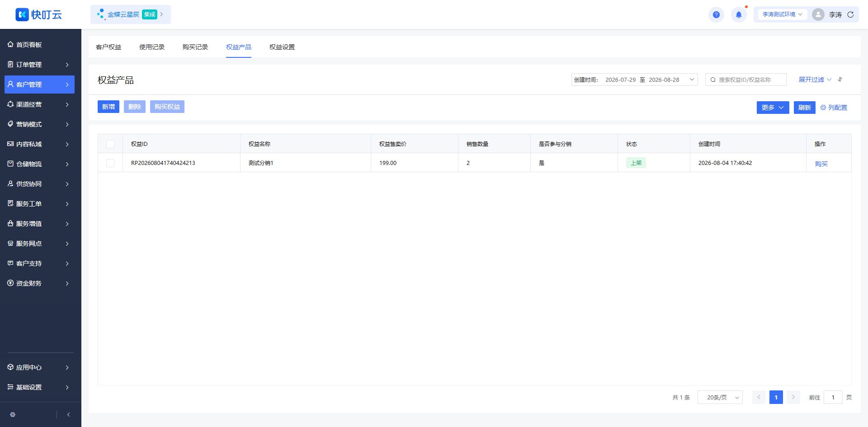Open the 李涛测试环境 environment dropdown

click(782, 14)
